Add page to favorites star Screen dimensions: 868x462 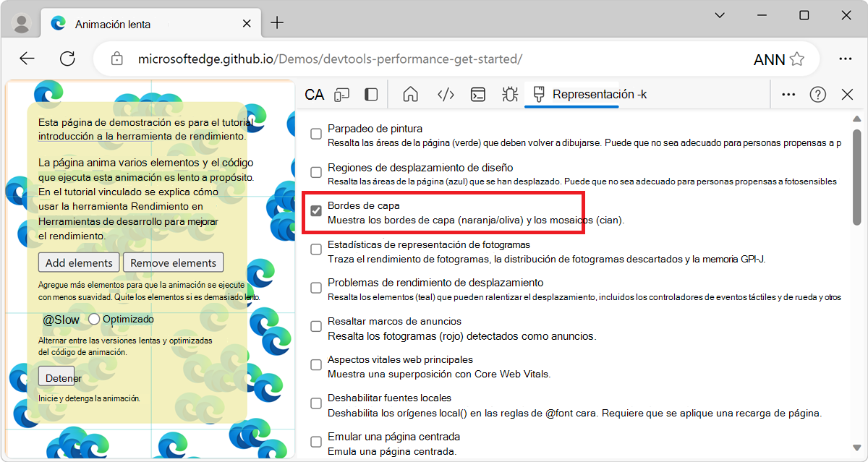coord(797,59)
